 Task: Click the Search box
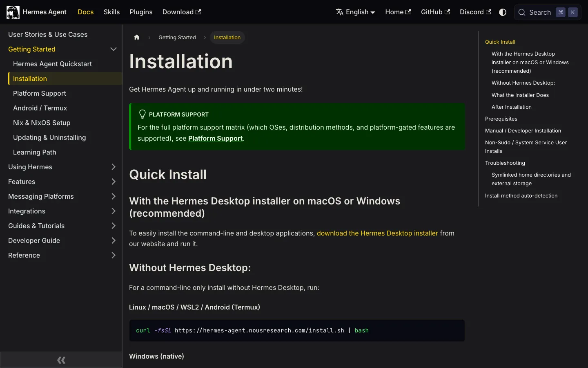tap(548, 12)
